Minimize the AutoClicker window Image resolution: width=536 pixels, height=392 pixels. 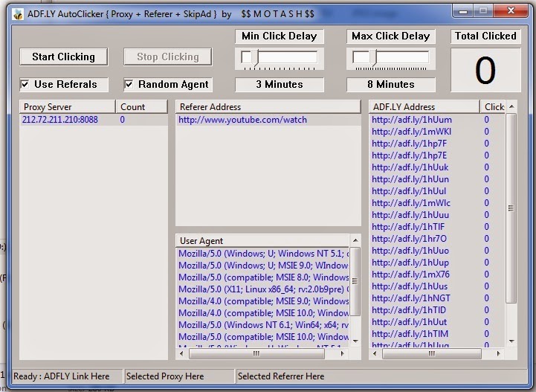[463, 11]
